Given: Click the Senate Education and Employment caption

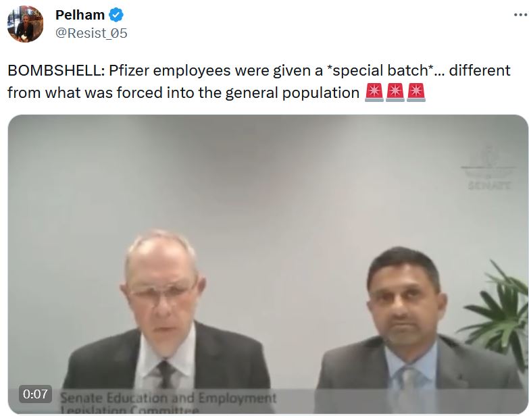Looking at the screenshot, I should pos(168,398).
